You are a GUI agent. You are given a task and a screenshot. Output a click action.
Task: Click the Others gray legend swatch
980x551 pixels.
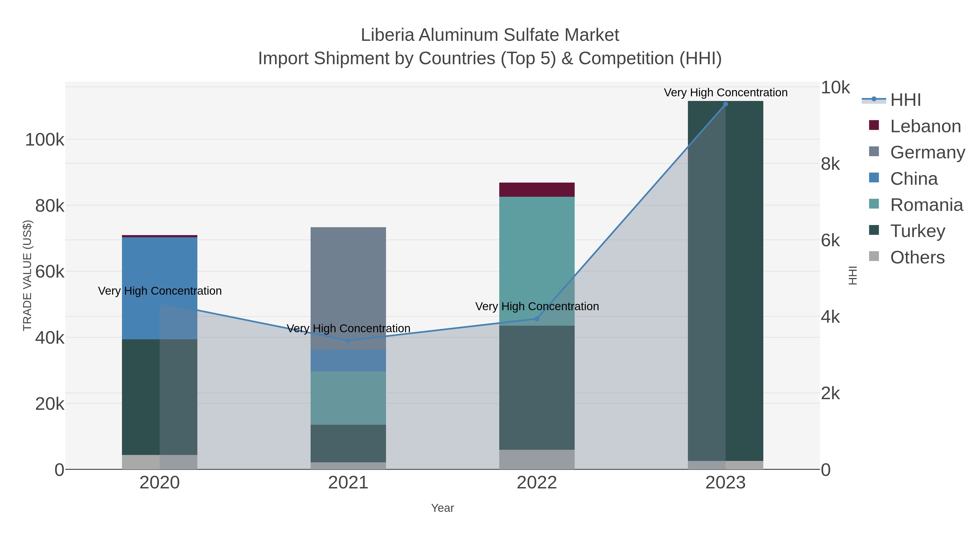click(x=874, y=256)
